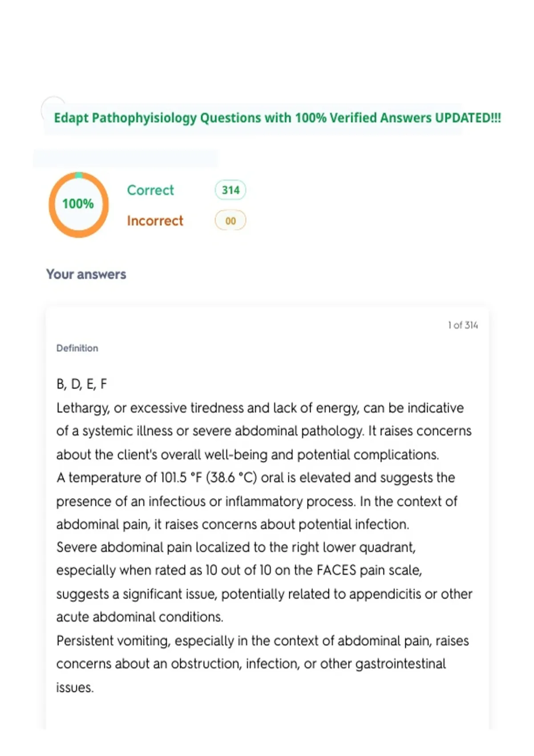Select the Incorrect label
This screenshot has width=534, height=756.
pos(155,221)
